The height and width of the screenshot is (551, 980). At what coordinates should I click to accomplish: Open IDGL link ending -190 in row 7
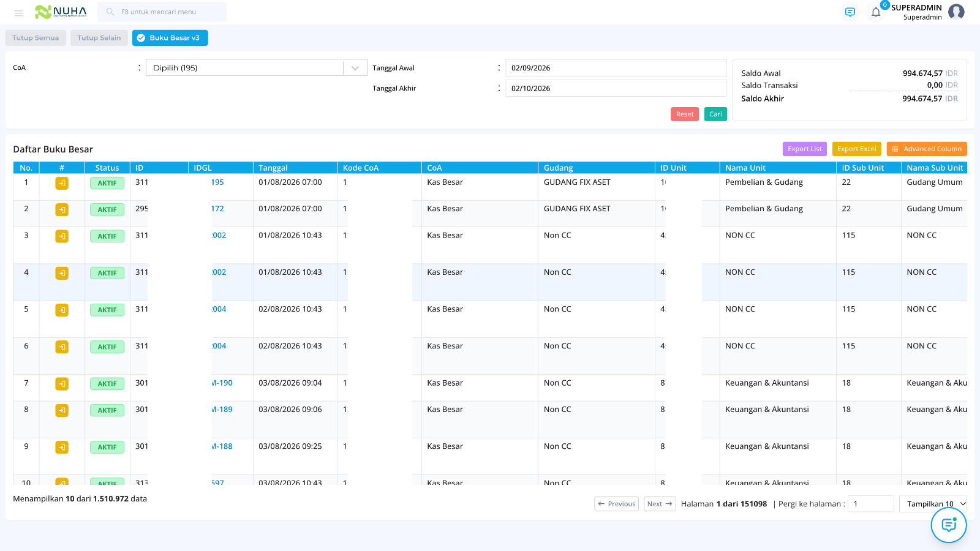(x=222, y=383)
